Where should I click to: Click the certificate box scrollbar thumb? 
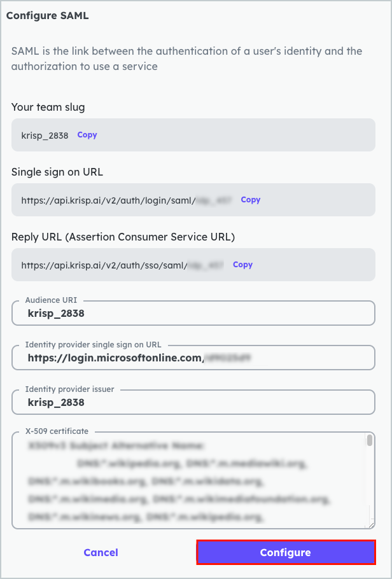(x=369, y=441)
